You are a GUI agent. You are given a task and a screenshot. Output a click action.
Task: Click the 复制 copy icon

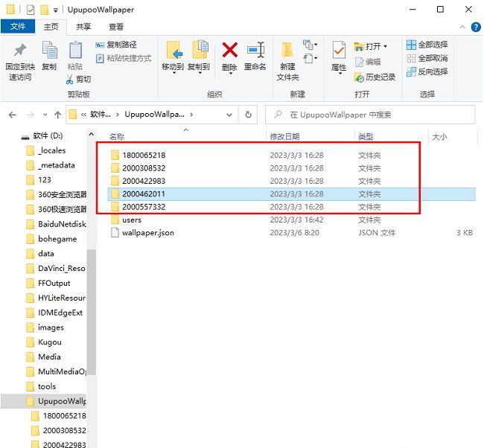click(49, 50)
